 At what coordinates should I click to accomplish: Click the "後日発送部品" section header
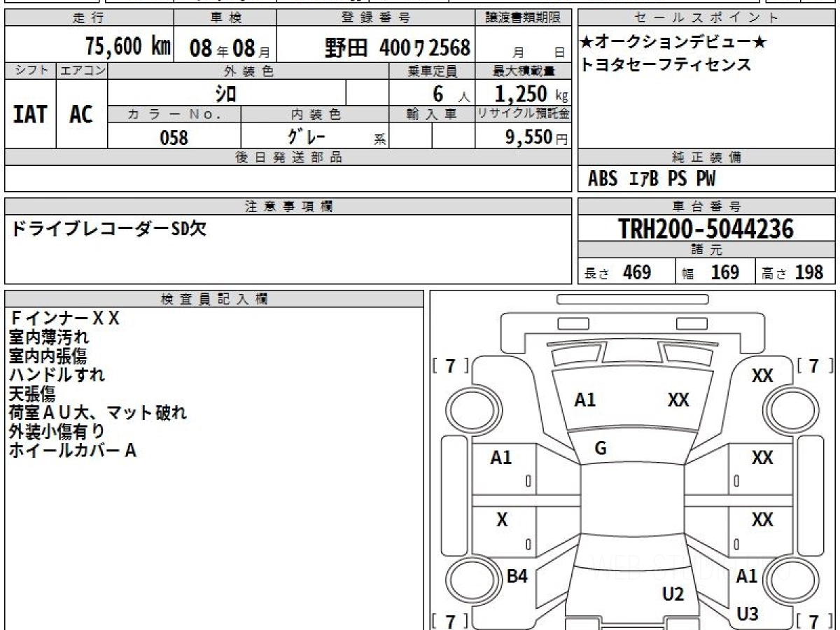coord(288,157)
